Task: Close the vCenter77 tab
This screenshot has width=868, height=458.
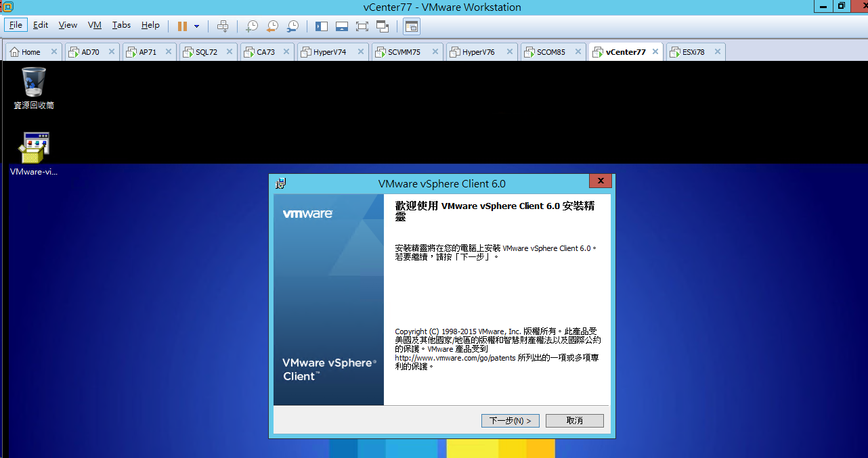Action: [x=655, y=51]
